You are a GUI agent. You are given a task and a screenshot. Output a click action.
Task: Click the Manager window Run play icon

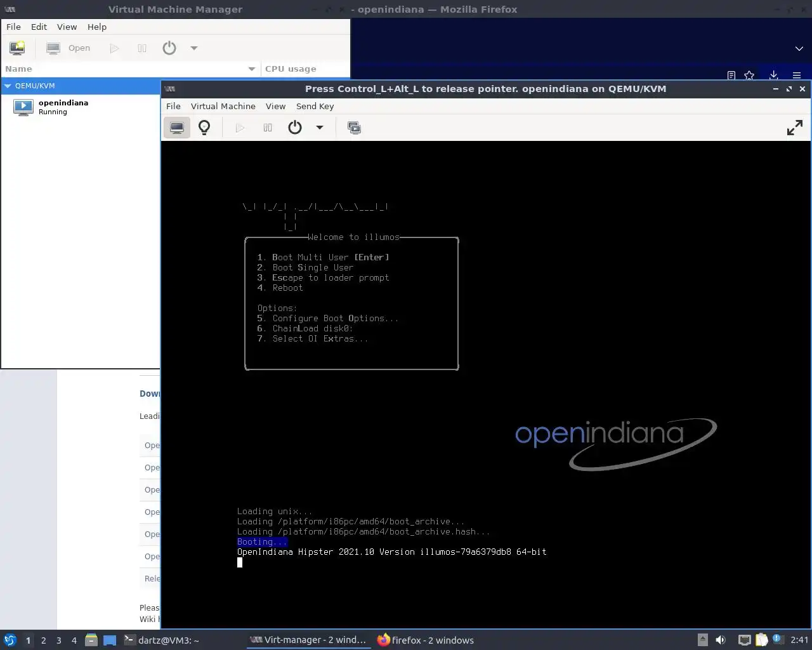click(x=114, y=48)
